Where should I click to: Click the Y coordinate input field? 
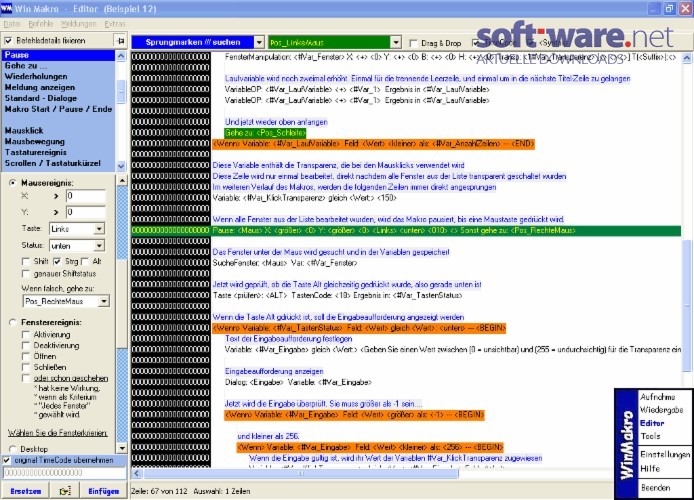click(86, 212)
